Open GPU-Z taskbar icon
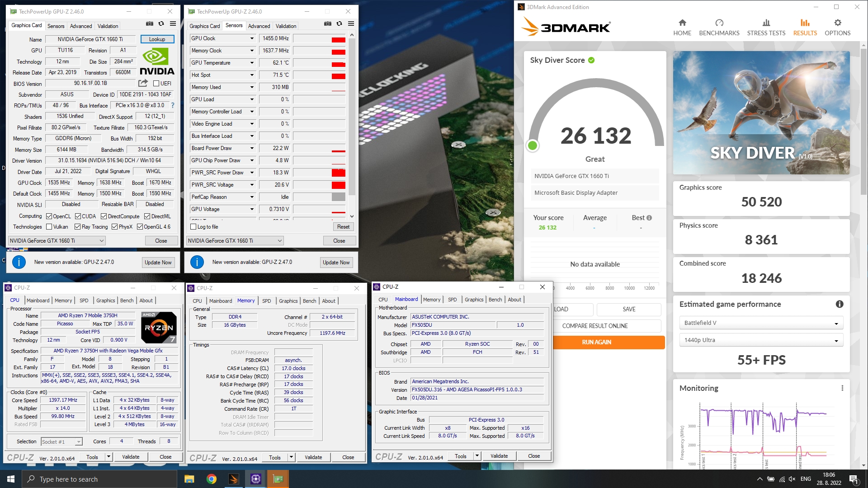Viewport: 868px width, 488px height. click(x=278, y=479)
